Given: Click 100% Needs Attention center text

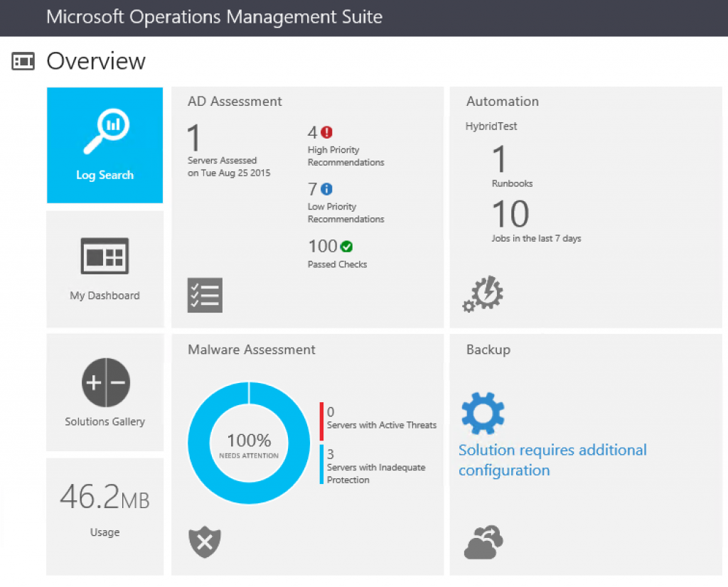Looking at the screenshot, I should click(x=249, y=445).
